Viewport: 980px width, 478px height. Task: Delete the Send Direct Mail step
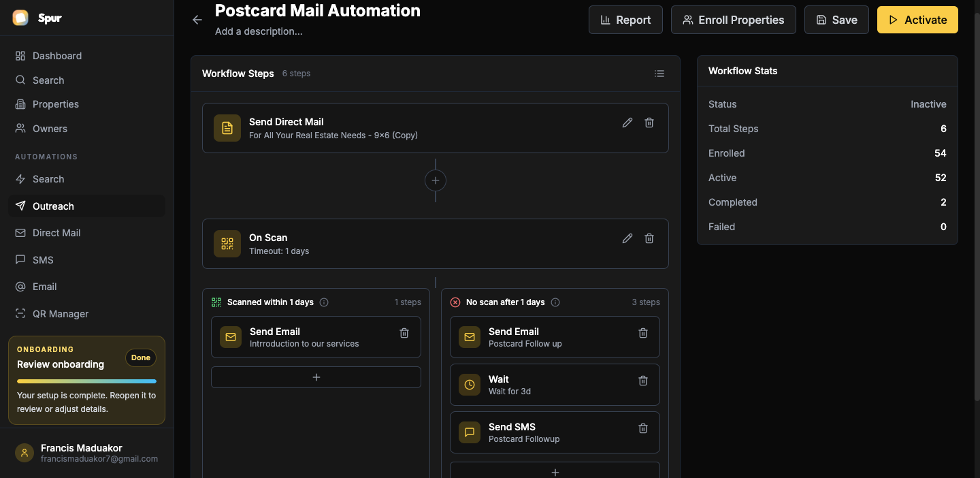[649, 123]
